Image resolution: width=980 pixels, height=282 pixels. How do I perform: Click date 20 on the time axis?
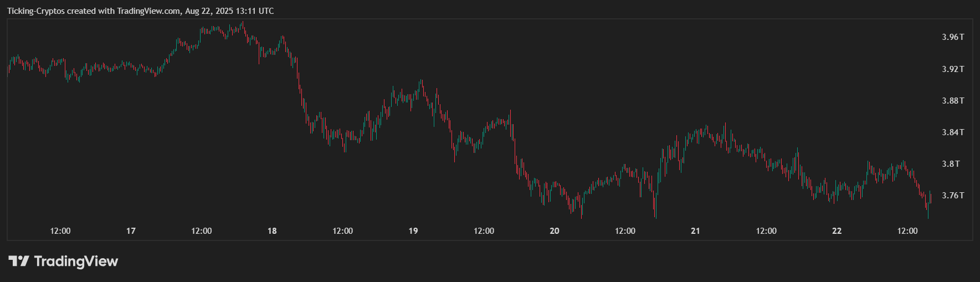click(x=555, y=231)
